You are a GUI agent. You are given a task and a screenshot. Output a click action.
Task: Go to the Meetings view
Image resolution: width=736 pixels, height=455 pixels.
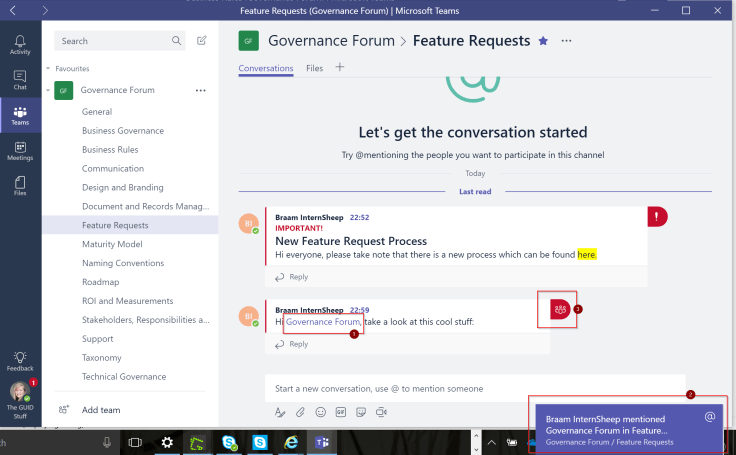coord(20,150)
